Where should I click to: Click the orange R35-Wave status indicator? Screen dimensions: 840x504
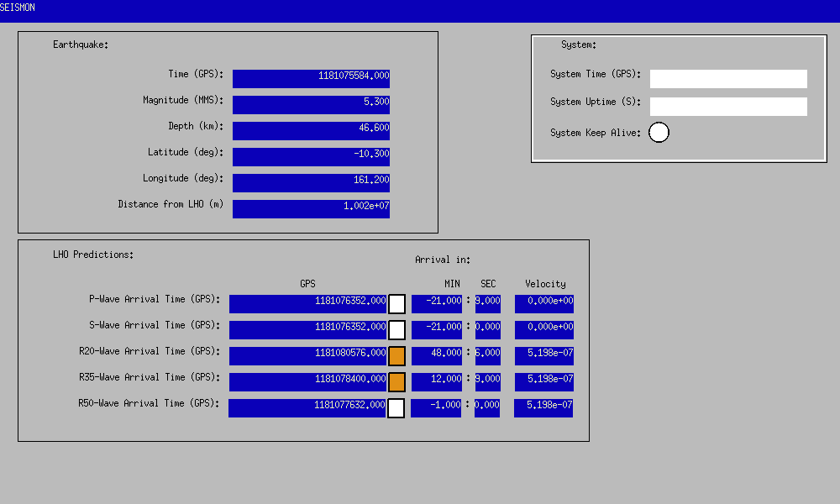tap(396, 382)
